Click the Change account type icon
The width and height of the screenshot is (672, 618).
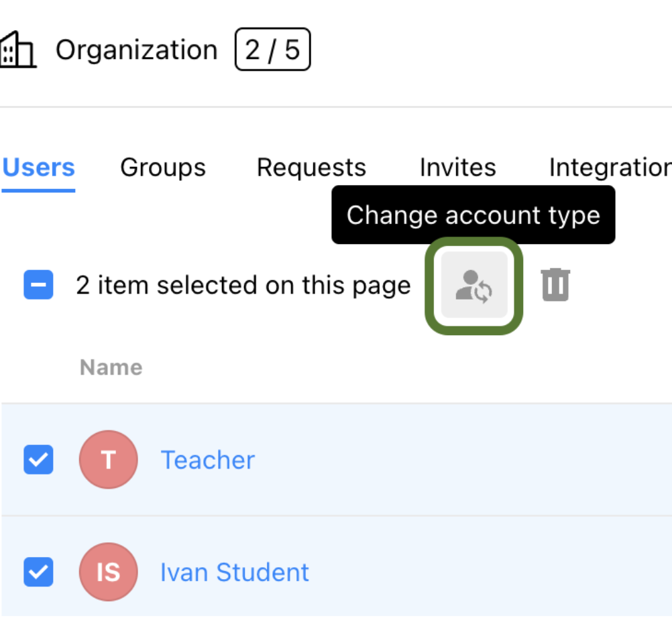coord(474,285)
